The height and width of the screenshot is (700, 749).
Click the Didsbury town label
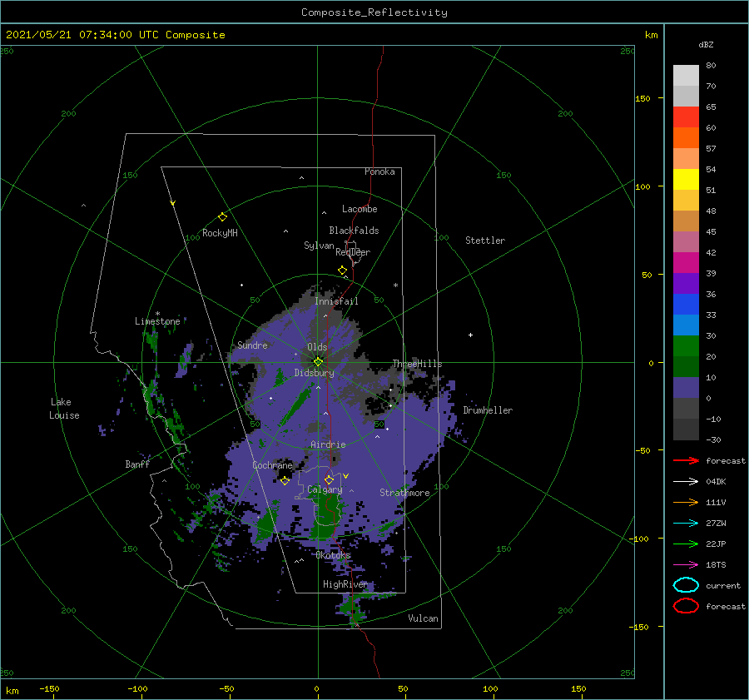(x=314, y=373)
